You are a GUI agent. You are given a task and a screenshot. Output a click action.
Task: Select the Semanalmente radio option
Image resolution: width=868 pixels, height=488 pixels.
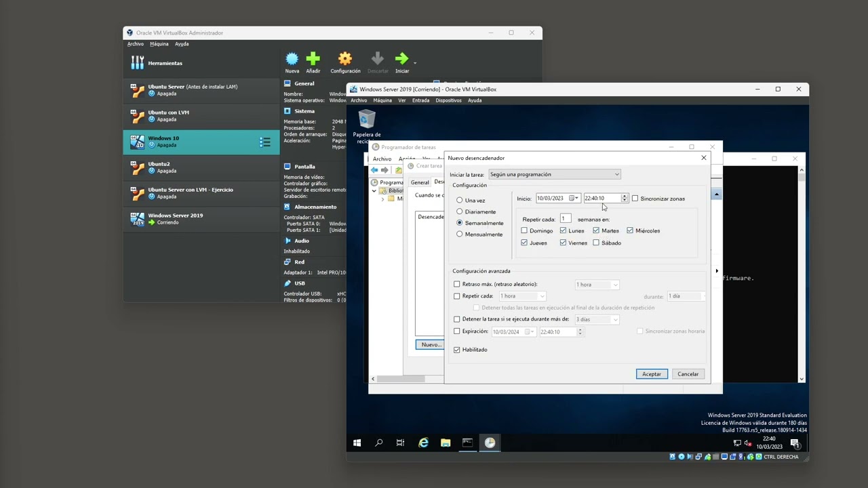[x=460, y=223]
